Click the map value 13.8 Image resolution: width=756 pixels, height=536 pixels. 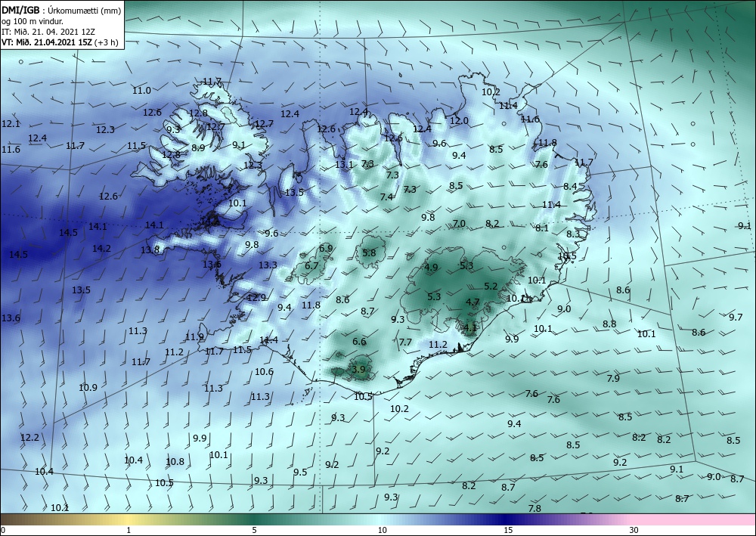pyautogui.click(x=150, y=249)
